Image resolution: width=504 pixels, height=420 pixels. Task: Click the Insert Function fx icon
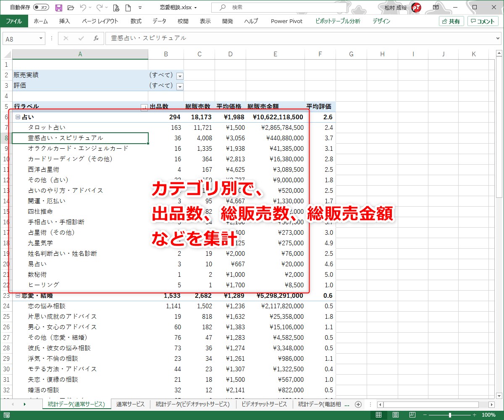96,38
